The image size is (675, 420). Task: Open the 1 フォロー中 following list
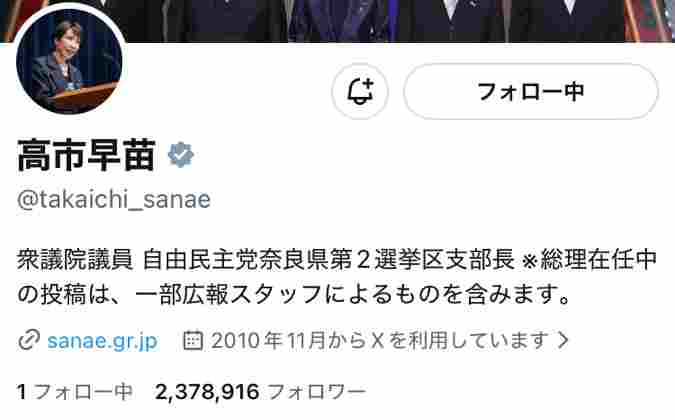tap(74, 392)
